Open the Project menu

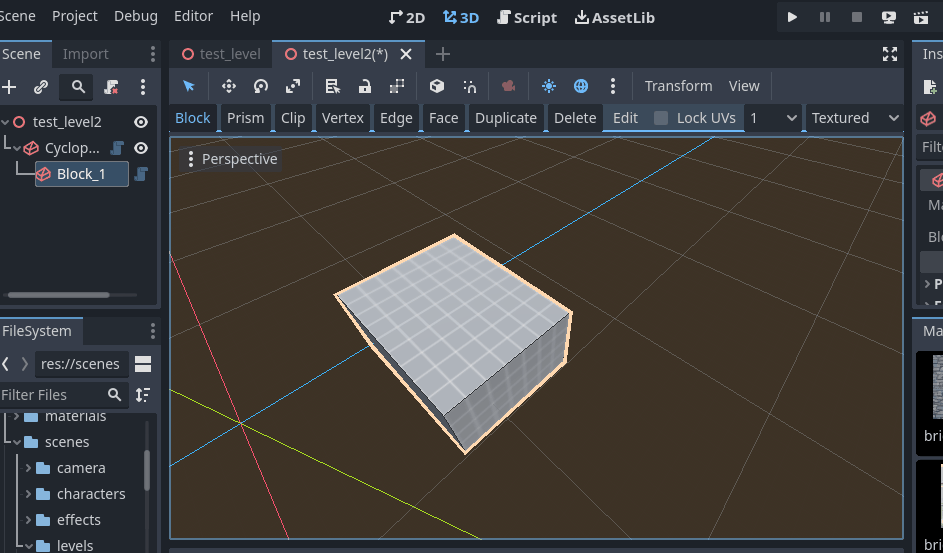point(75,16)
